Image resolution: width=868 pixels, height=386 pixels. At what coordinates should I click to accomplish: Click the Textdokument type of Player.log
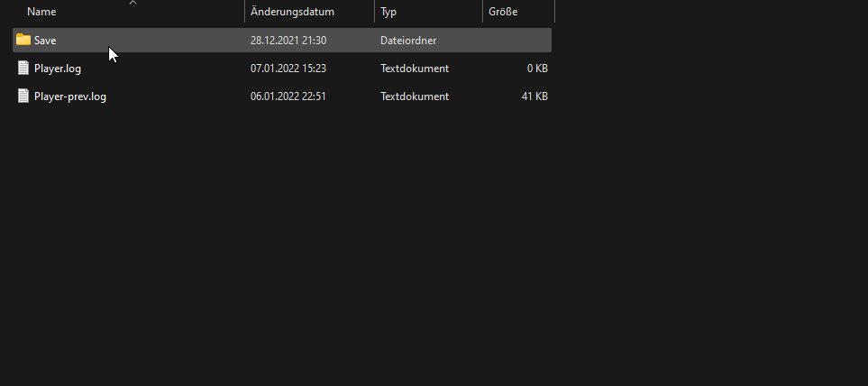415,69
